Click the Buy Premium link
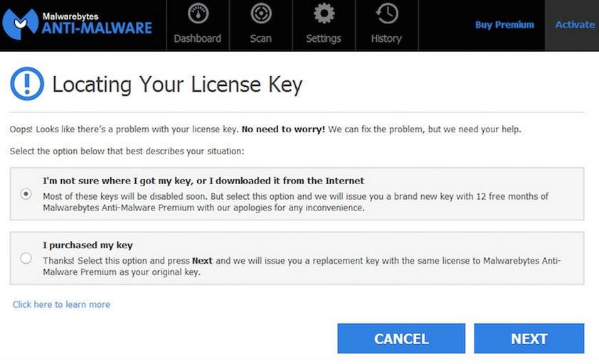 tap(504, 25)
